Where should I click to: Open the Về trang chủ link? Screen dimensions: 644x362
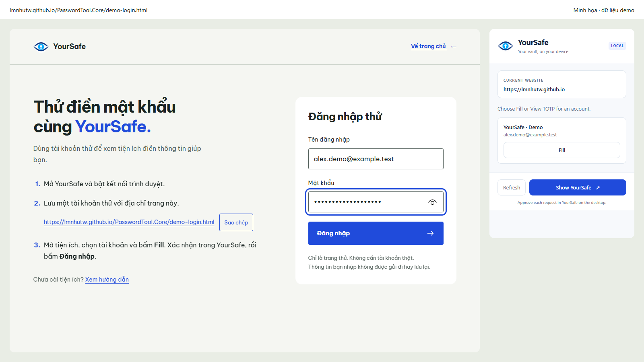pos(428,46)
